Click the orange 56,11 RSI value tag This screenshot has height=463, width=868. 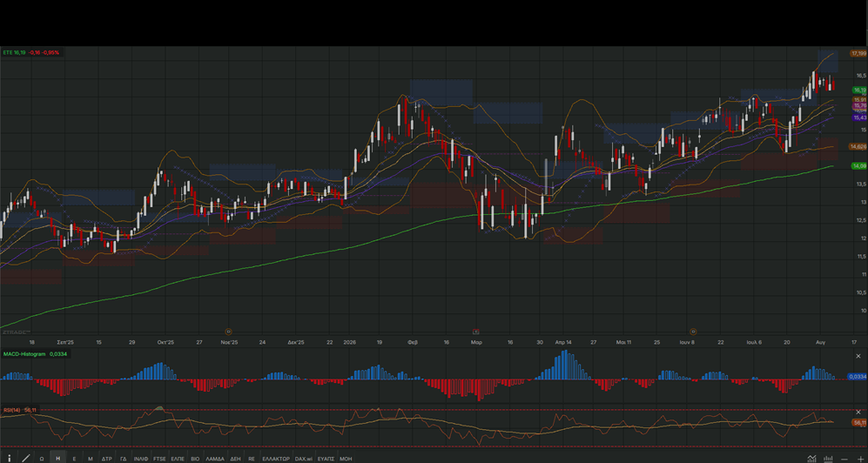(x=859, y=423)
